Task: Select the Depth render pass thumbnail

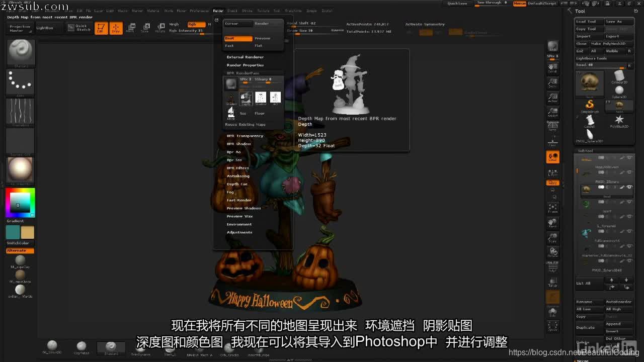Action: (246, 98)
